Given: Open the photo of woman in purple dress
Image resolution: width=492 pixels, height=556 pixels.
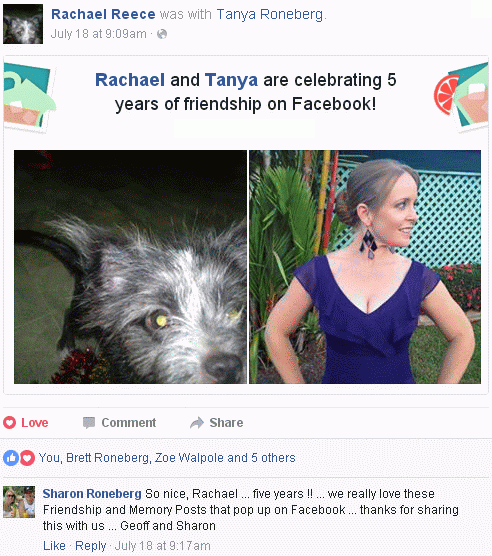Looking at the screenshot, I should click(365, 267).
